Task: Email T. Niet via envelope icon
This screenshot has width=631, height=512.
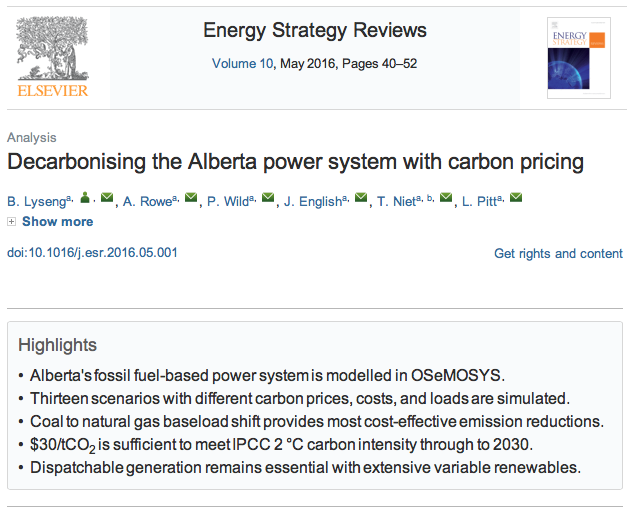Action: (x=446, y=198)
